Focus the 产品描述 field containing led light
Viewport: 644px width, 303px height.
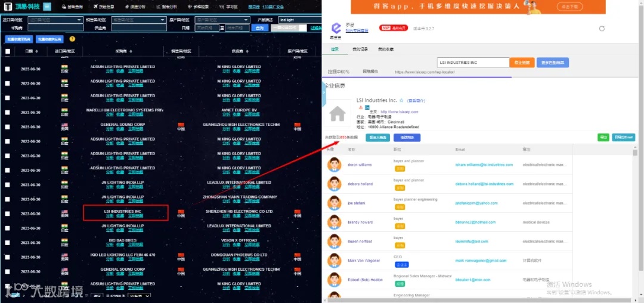[x=300, y=20]
